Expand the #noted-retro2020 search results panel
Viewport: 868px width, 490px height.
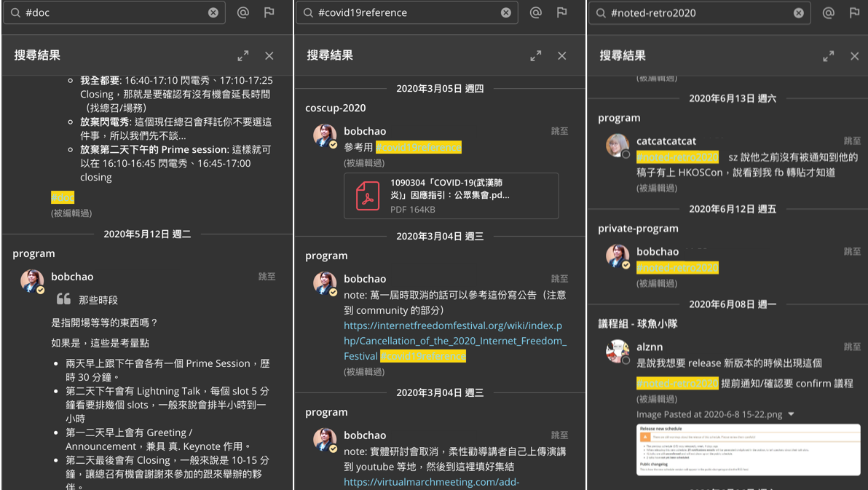829,56
